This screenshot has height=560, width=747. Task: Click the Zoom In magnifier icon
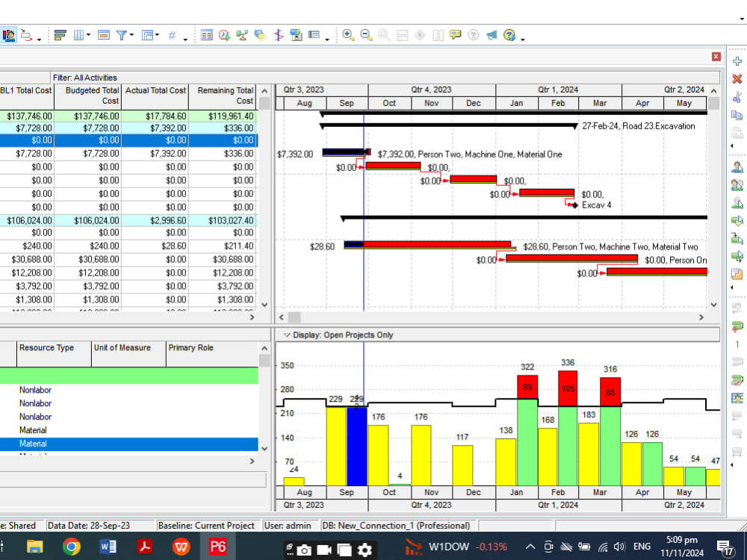[x=348, y=35]
